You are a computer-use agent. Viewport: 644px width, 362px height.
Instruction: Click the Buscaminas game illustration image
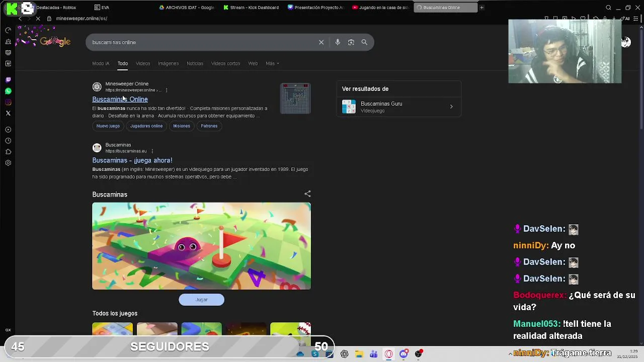coord(201,246)
